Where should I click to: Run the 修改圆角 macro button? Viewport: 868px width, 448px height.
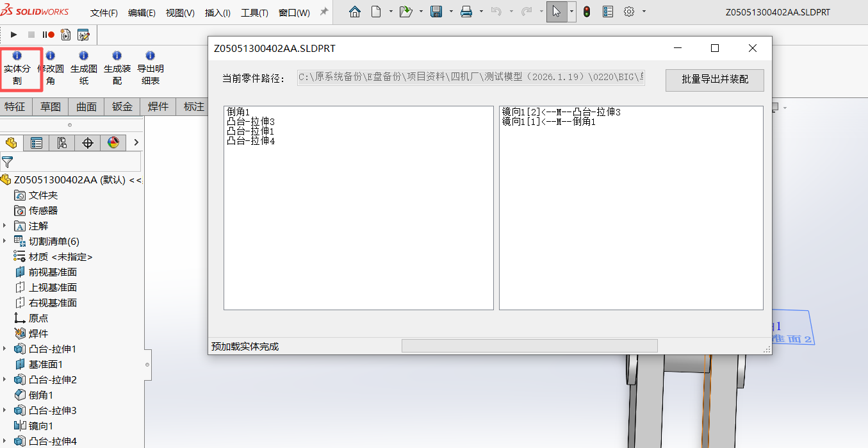click(x=51, y=69)
